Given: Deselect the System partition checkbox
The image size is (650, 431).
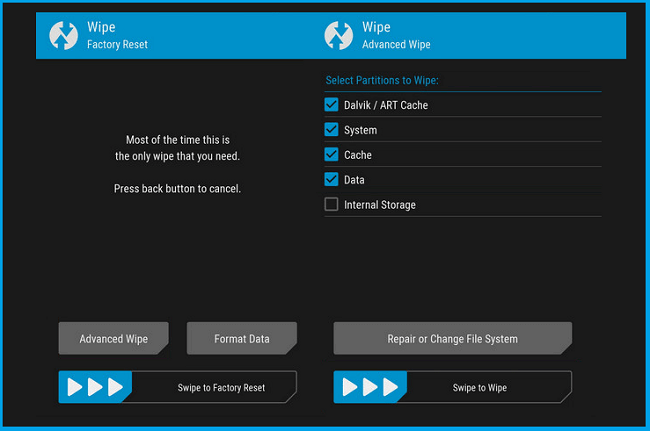Looking at the screenshot, I should (x=331, y=130).
